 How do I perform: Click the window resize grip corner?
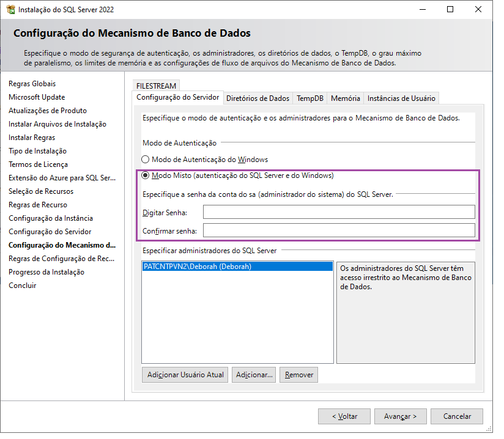489,429
